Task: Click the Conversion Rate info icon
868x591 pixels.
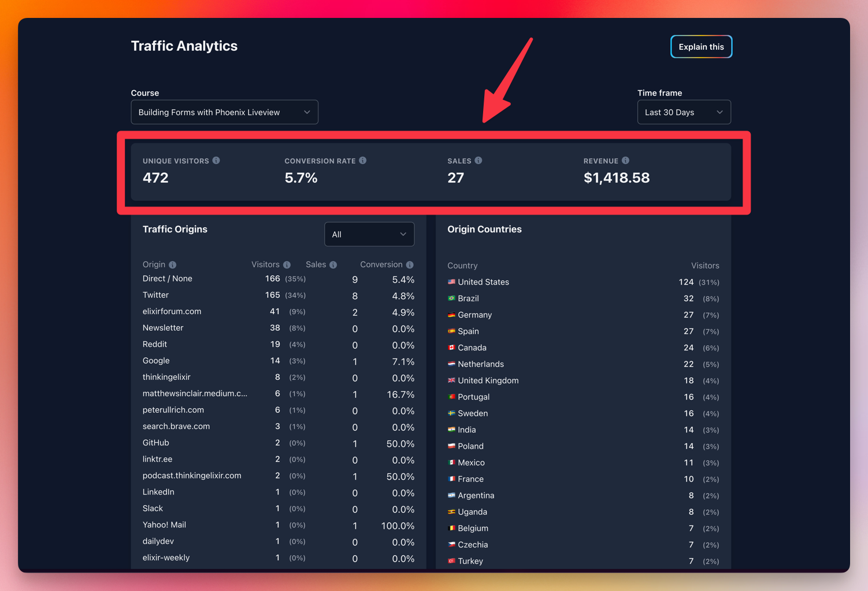Action: pyautogui.click(x=363, y=161)
